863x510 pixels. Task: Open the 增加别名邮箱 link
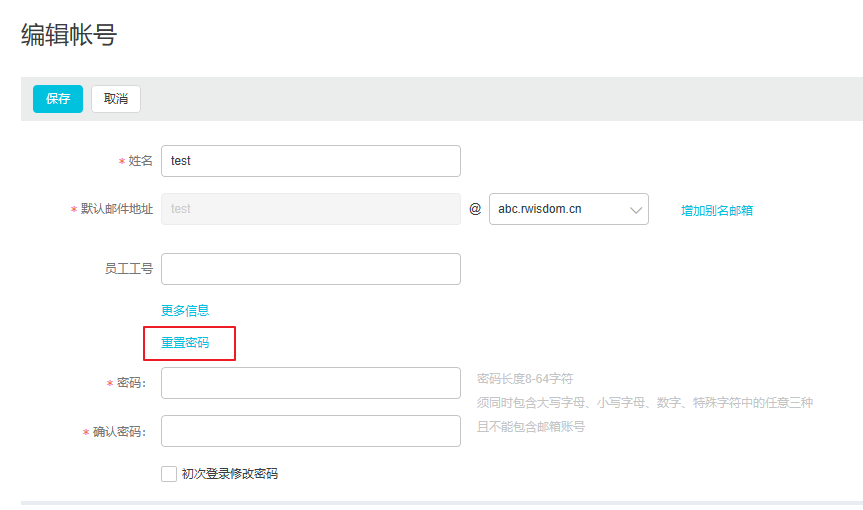[717, 210]
